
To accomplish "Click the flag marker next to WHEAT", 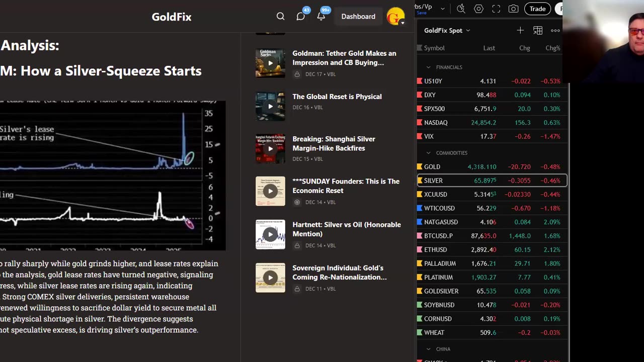I will tap(420, 332).
